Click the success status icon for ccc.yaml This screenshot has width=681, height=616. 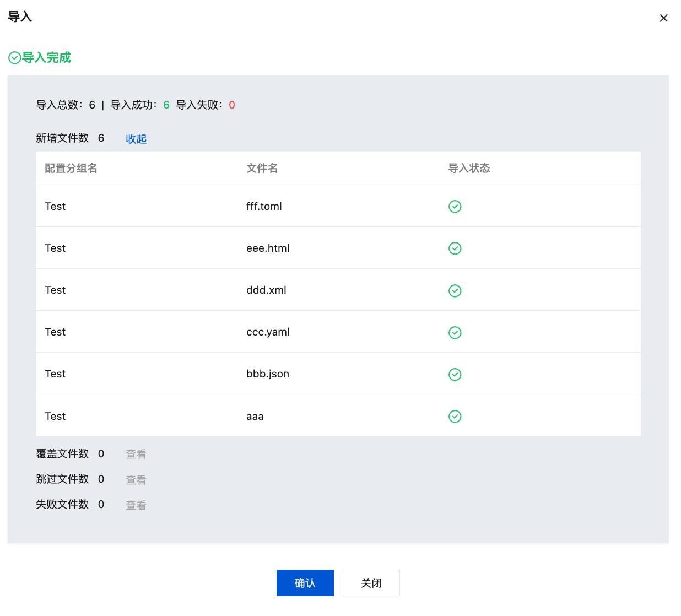click(455, 332)
